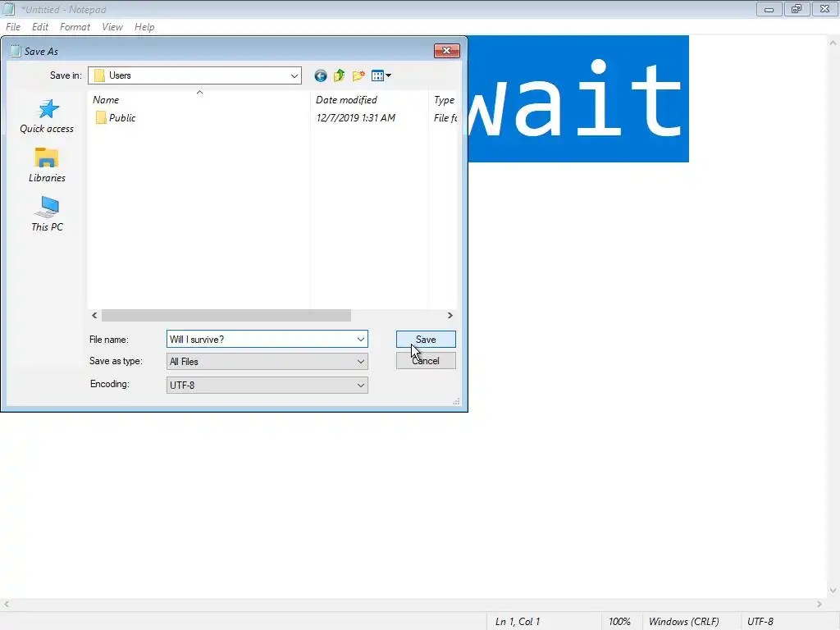The height and width of the screenshot is (630, 840).
Task: Click Notepad vertical scroll up arrow
Action: pos(833,43)
